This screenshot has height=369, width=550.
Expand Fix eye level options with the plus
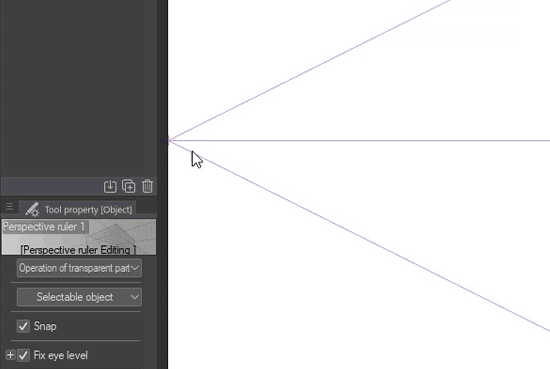coord(10,355)
